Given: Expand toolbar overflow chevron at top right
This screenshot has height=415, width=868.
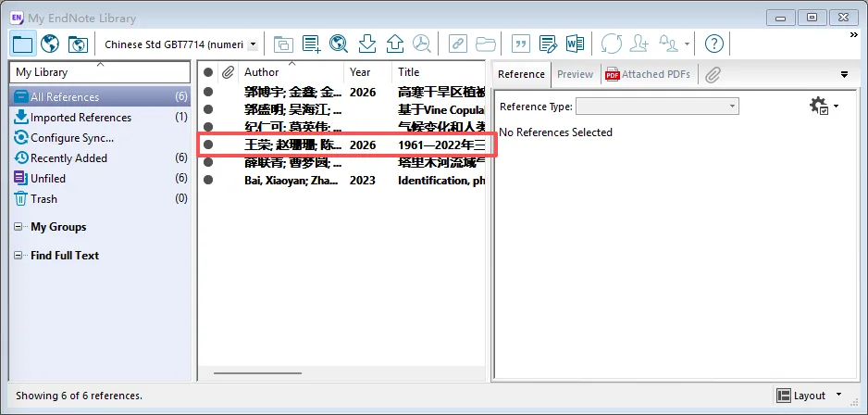Looking at the screenshot, I should (853, 35).
